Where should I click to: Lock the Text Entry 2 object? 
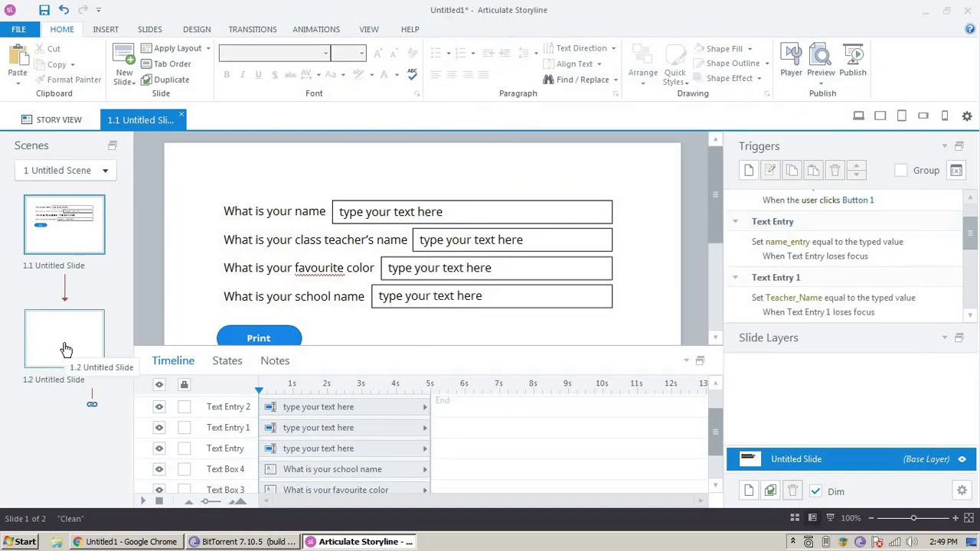184,407
